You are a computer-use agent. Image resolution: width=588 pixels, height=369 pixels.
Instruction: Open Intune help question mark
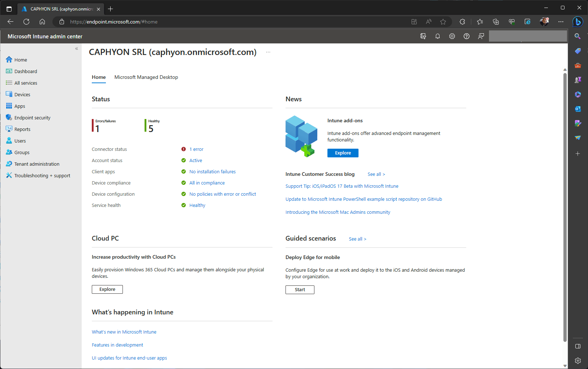(467, 36)
